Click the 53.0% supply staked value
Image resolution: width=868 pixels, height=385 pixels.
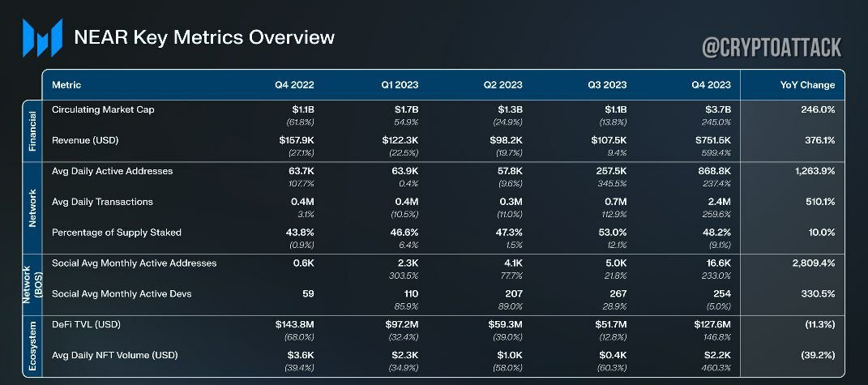coord(613,233)
